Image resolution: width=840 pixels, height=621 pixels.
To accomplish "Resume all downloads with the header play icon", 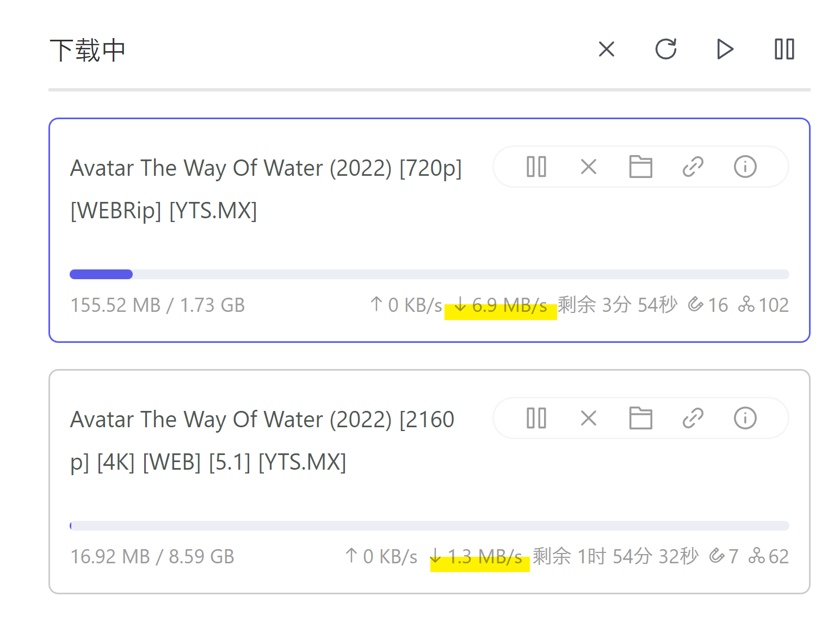I will click(x=725, y=50).
